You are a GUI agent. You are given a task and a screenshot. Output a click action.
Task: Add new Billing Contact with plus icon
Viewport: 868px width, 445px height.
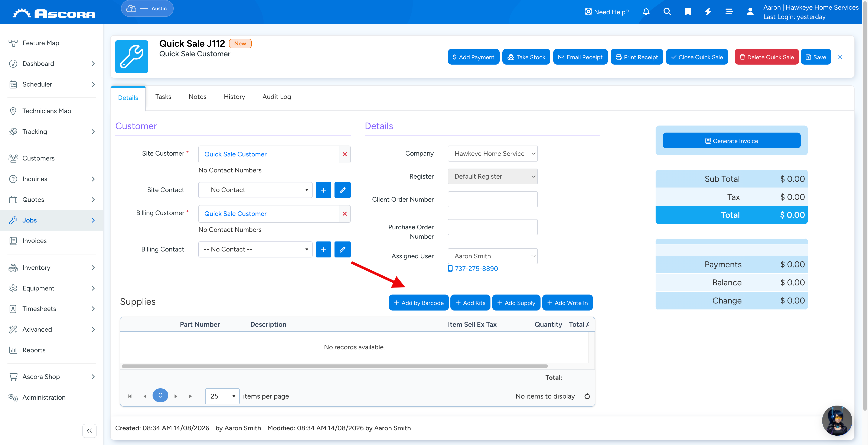pos(323,250)
